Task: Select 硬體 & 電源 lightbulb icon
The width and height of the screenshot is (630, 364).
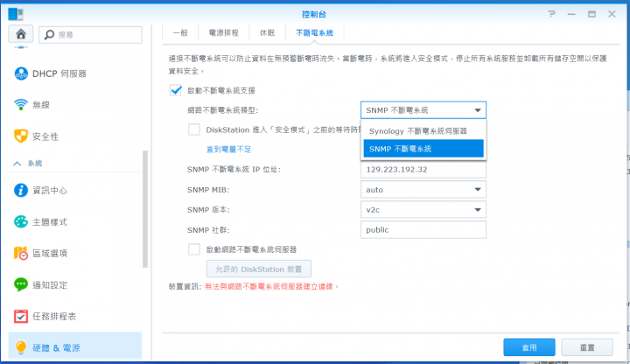Action: coord(21,347)
